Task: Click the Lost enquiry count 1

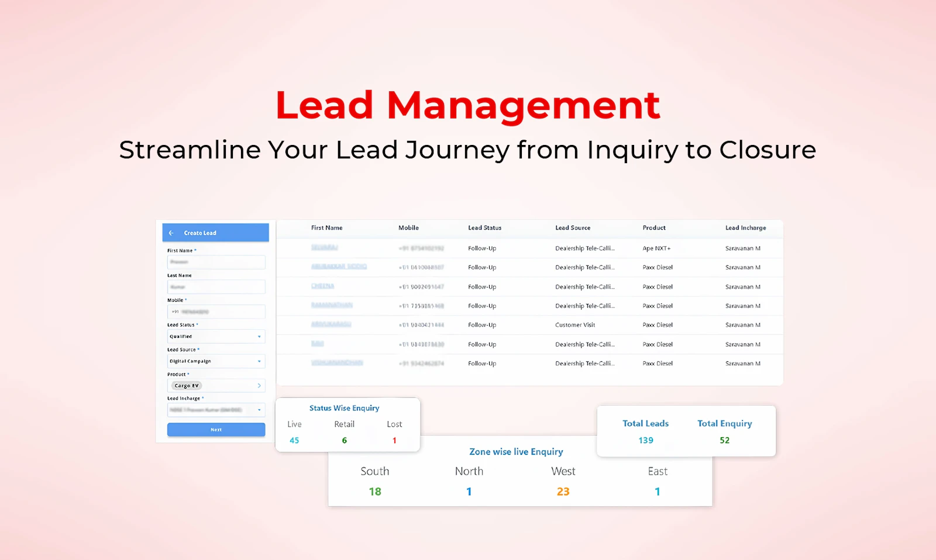Action: point(394,441)
